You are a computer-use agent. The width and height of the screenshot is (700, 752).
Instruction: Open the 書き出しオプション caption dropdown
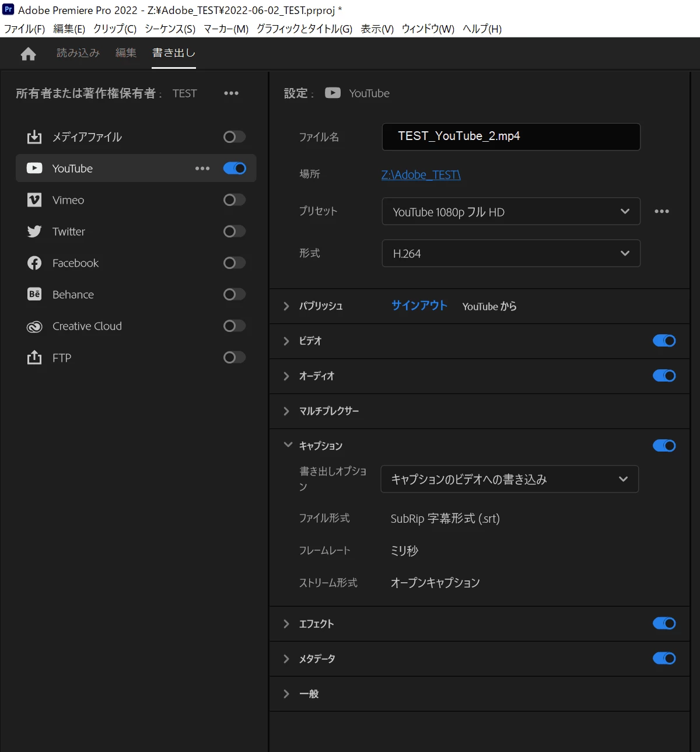pyautogui.click(x=510, y=479)
